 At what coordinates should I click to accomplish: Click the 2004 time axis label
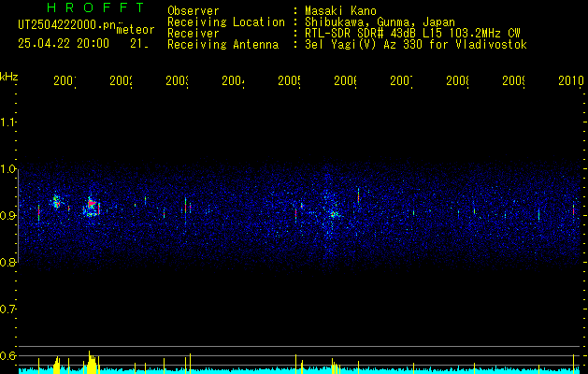pyautogui.click(x=234, y=80)
